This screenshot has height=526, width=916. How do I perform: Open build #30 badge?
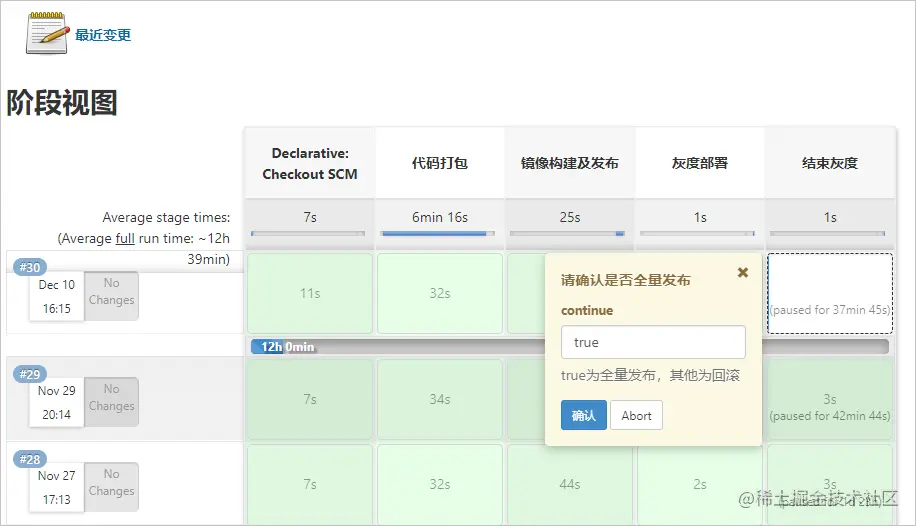[30, 267]
